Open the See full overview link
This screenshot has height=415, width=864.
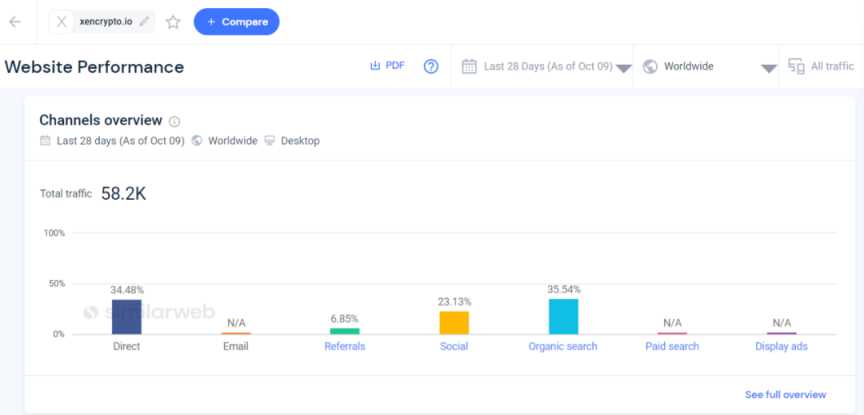pyautogui.click(x=785, y=395)
